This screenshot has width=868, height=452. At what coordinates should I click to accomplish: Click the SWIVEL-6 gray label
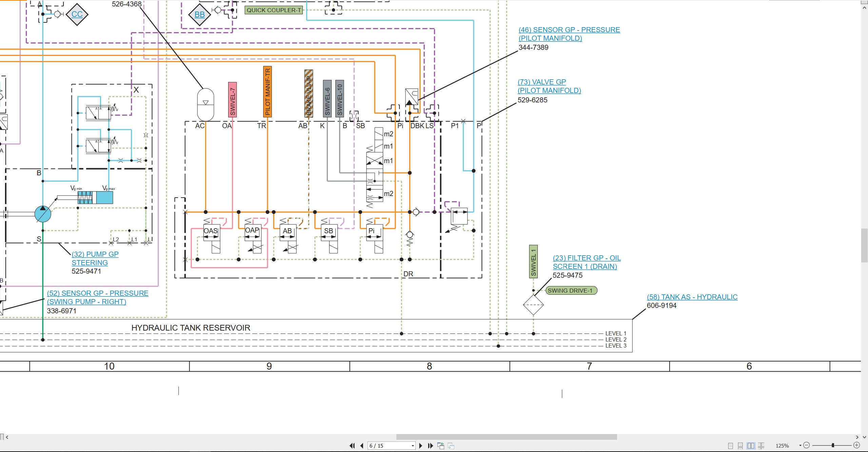(327, 99)
